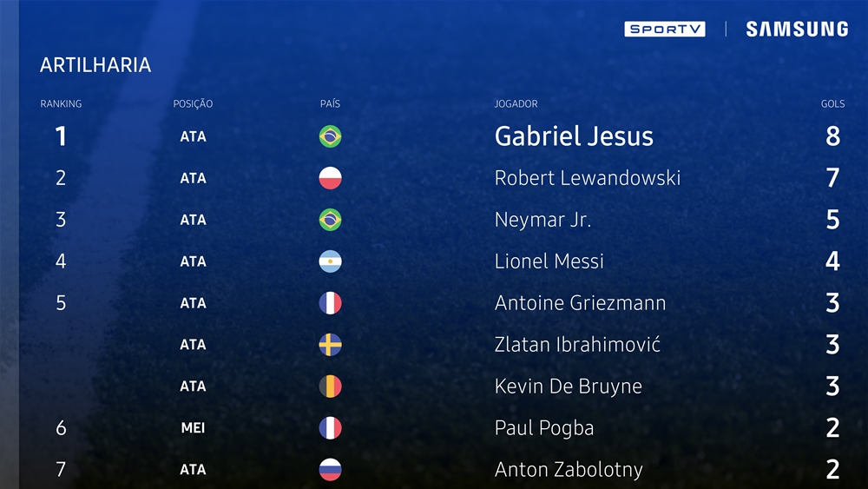Image resolution: width=868 pixels, height=489 pixels.
Task: Click the Brazil flag next to Gabriel Jesus
Action: [x=330, y=136]
